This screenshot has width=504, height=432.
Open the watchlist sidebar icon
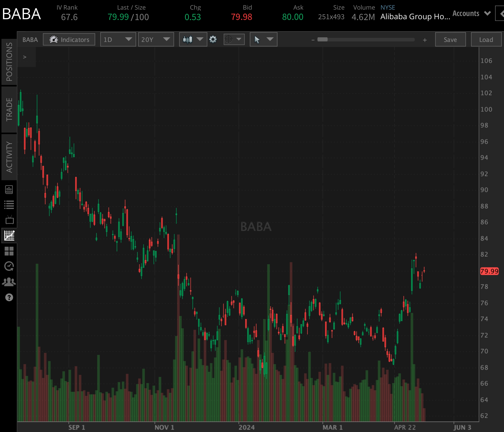(9, 204)
